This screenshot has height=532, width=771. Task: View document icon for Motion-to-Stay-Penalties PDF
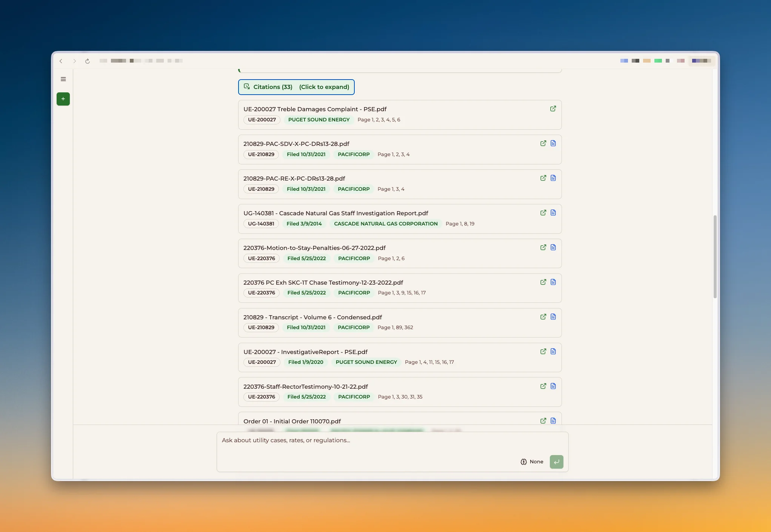[553, 247]
